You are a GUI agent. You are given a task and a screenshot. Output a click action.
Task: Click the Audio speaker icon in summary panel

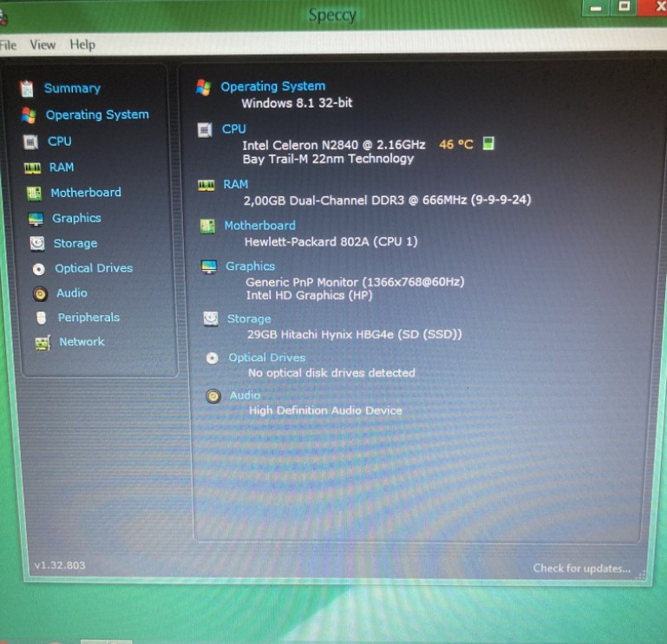(x=213, y=396)
